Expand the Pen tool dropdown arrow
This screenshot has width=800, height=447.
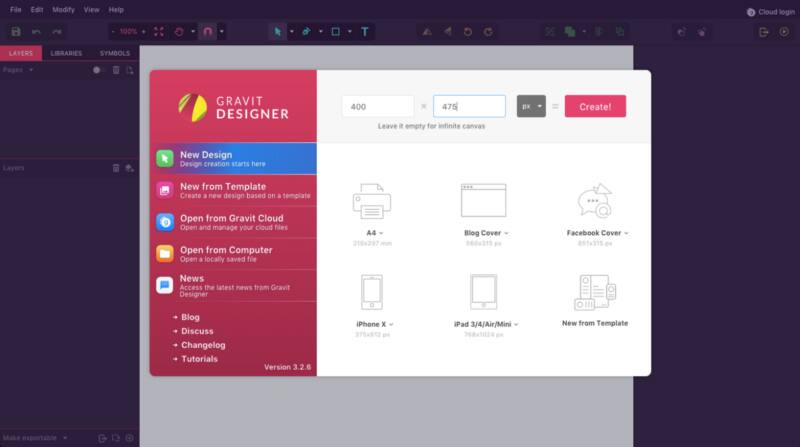click(320, 32)
